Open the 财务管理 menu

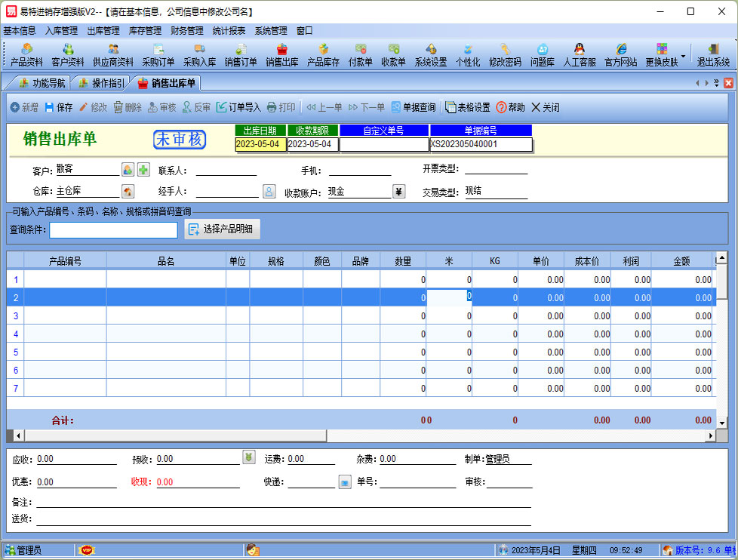187,31
